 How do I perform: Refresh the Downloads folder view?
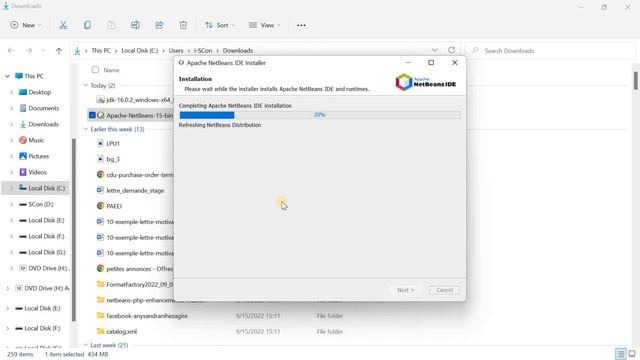coord(451,50)
